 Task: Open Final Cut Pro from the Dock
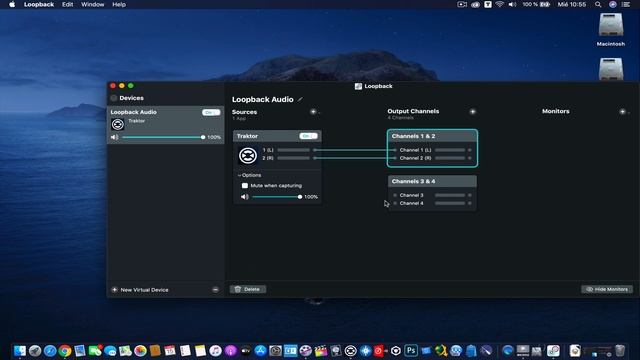pyautogui.click(x=320, y=351)
